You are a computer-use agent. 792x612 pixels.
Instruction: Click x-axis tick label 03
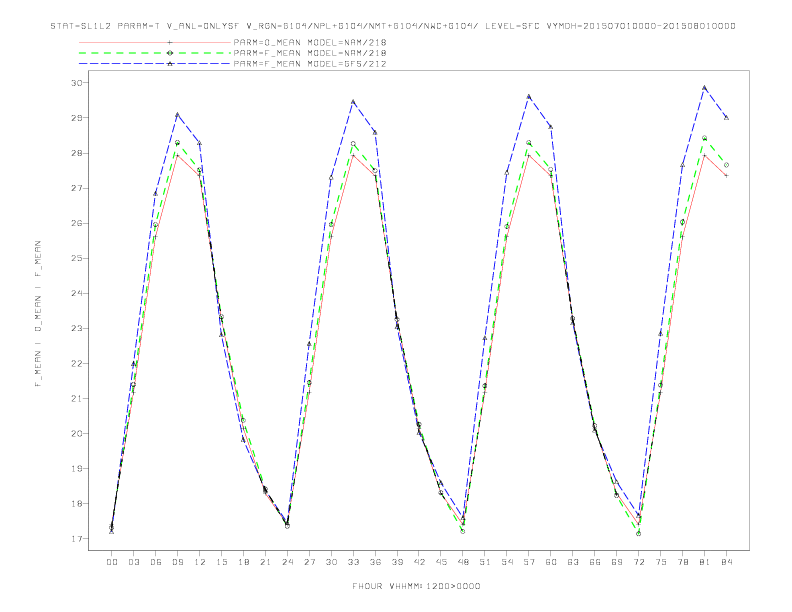click(x=133, y=562)
